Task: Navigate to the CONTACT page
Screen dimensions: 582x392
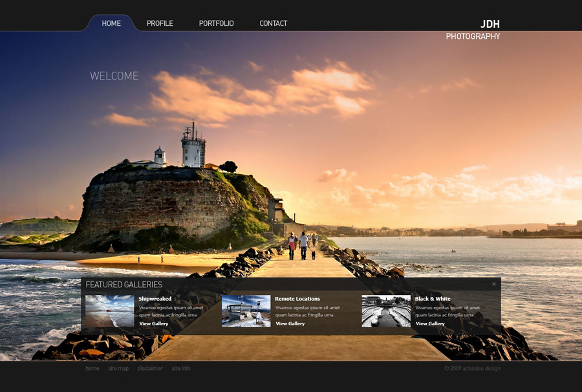Action: tap(273, 23)
